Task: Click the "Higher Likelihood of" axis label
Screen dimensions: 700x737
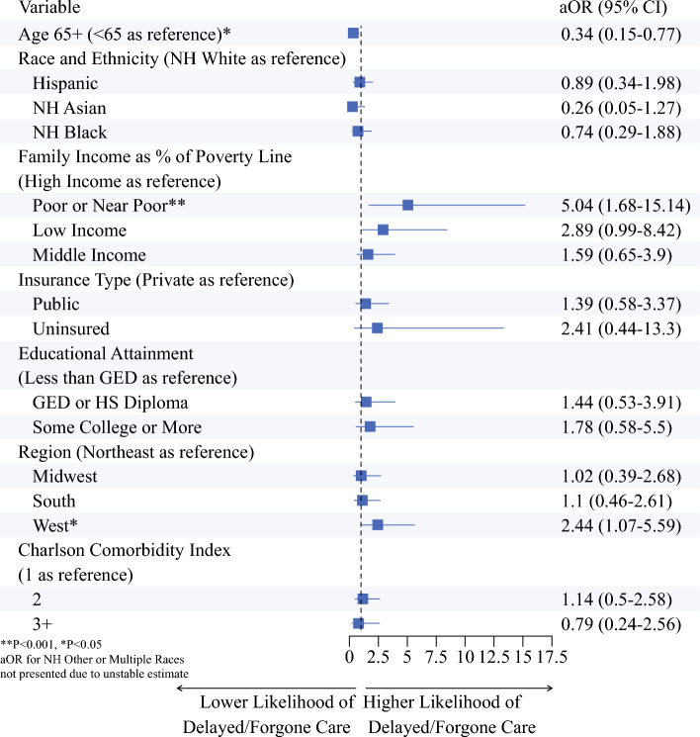Action: click(441, 703)
